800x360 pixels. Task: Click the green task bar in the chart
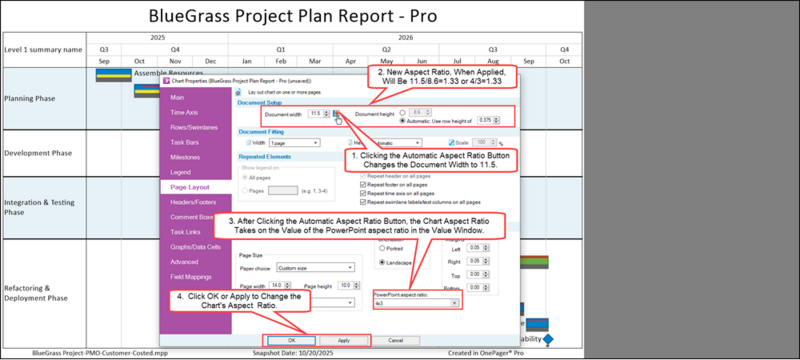[534, 262]
